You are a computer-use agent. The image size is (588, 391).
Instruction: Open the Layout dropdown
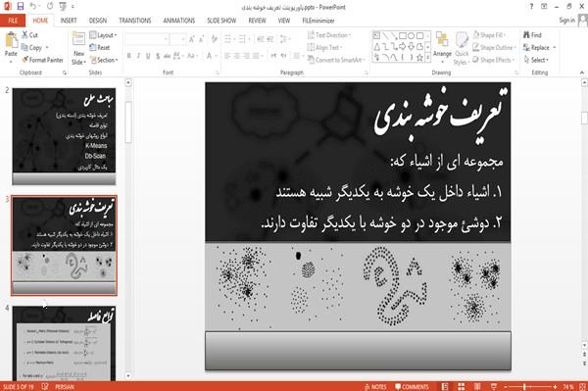tap(103, 35)
